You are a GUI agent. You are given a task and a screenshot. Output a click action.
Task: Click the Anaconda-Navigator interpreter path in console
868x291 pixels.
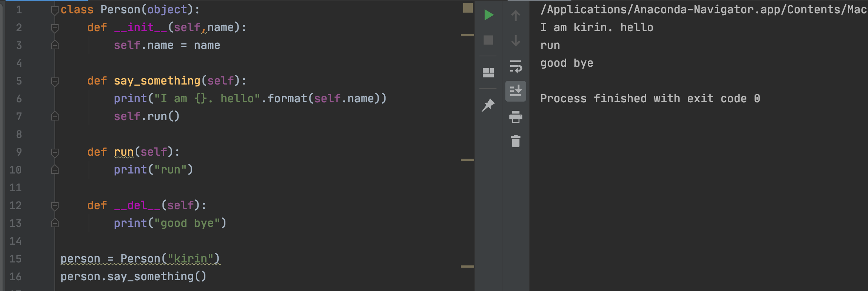704,10
